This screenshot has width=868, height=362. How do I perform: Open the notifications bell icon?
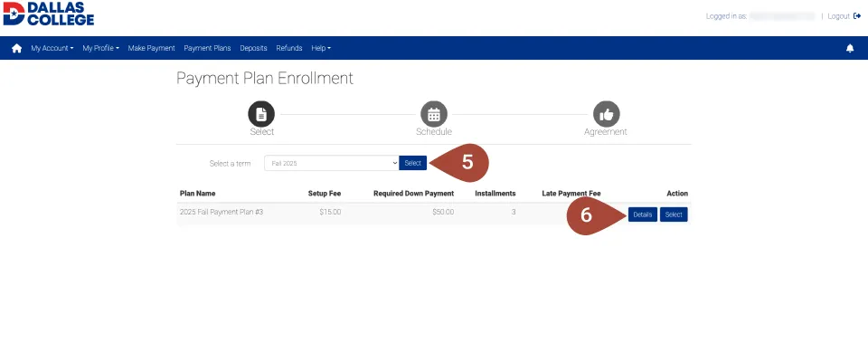pyautogui.click(x=850, y=48)
